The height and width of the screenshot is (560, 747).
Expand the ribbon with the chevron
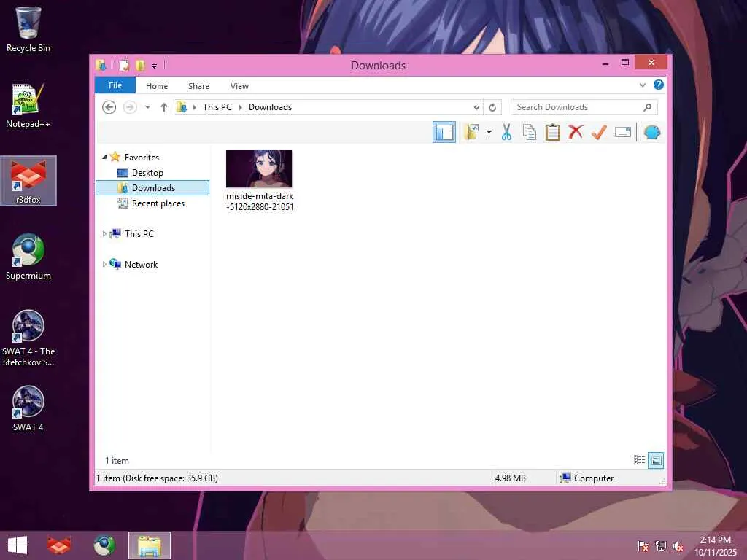pyautogui.click(x=642, y=85)
